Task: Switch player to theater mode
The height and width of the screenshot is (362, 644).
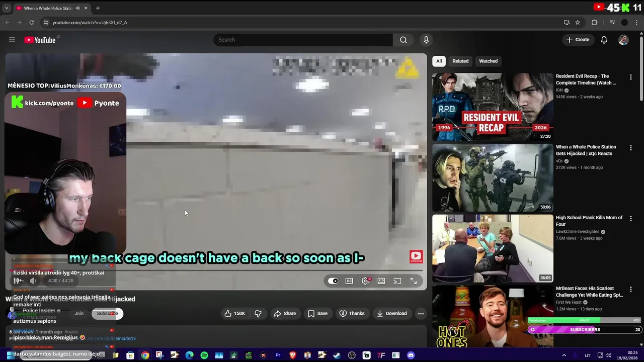Action: [381, 281]
